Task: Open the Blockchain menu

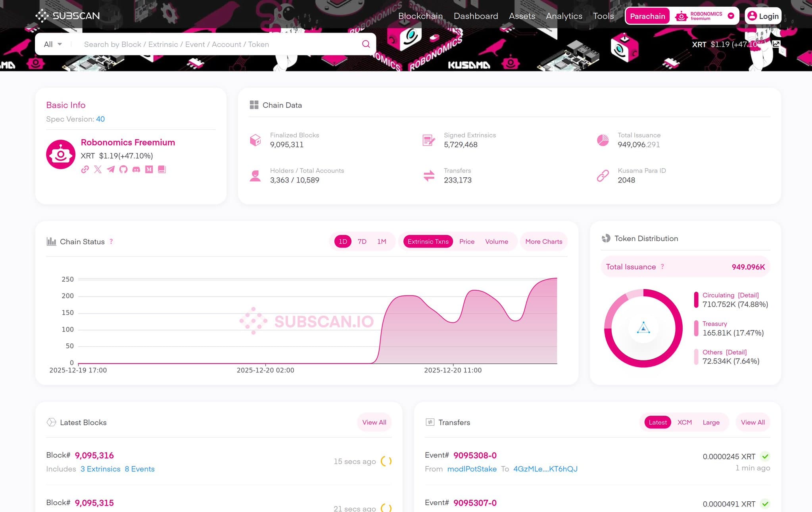Action: 420,16
